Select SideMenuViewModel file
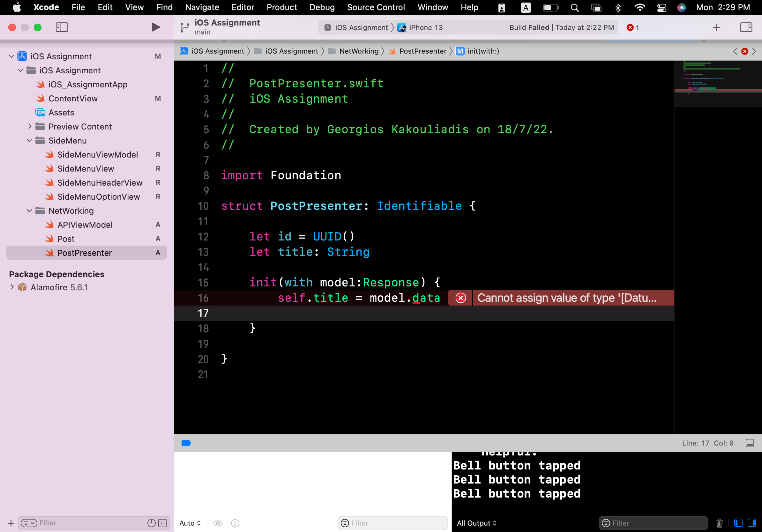This screenshot has width=762, height=532. [x=91, y=155]
